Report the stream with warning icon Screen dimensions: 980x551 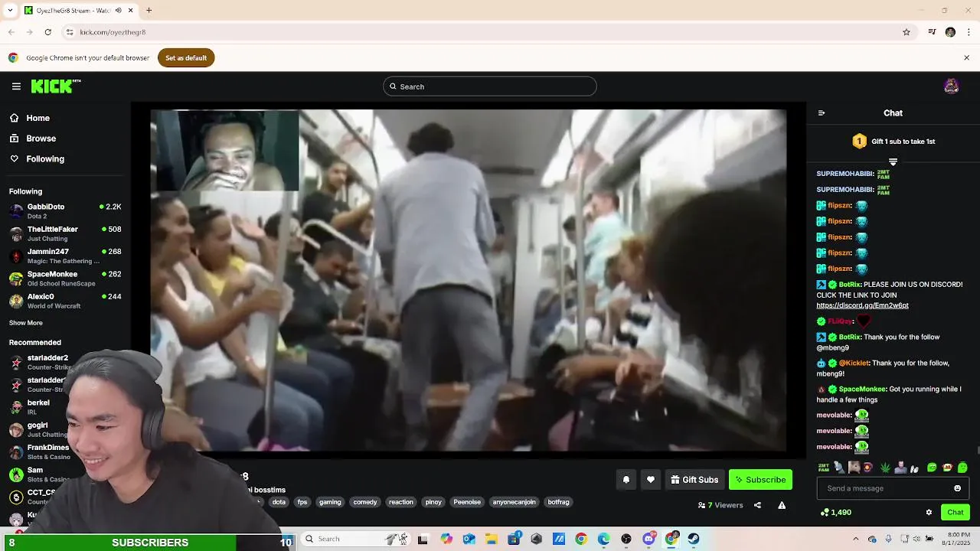[782, 505]
